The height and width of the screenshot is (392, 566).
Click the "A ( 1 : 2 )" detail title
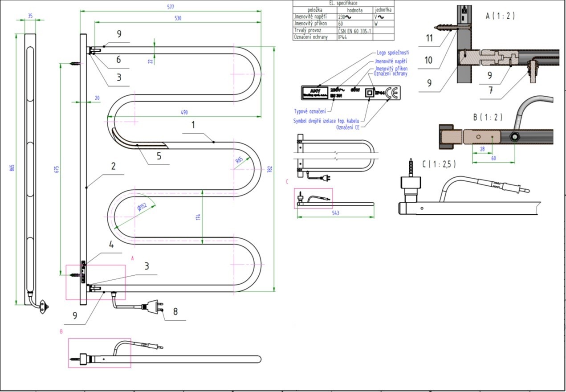click(x=500, y=16)
